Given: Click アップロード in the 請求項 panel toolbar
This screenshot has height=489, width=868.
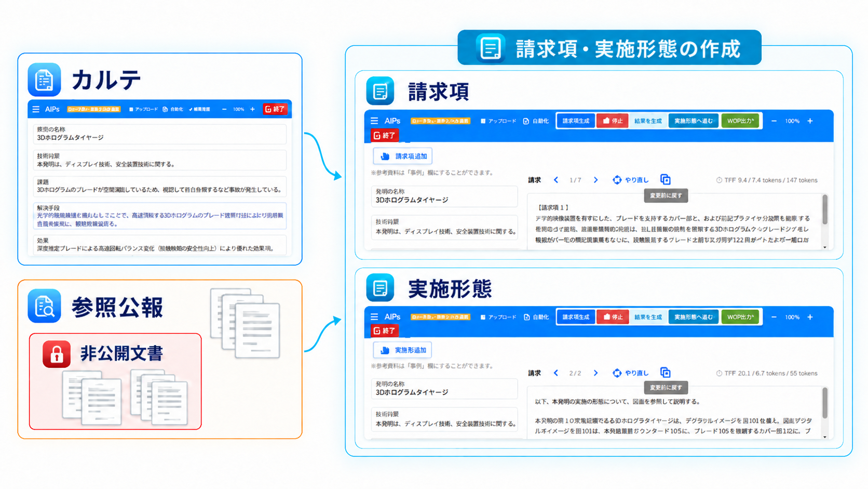Looking at the screenshot, I should point(498,121).
